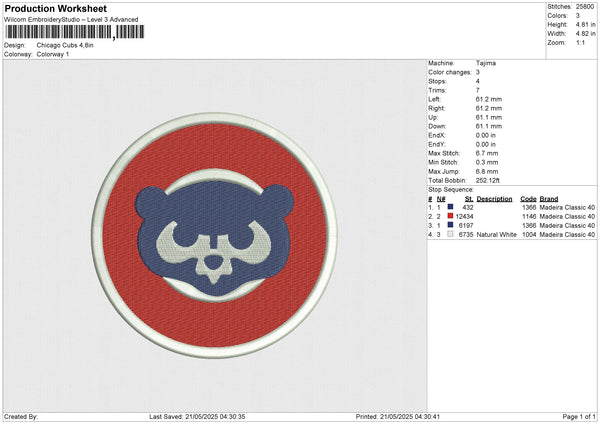
Task: Click the "Production Worksheet" title
Action: (x=56, y=9)
